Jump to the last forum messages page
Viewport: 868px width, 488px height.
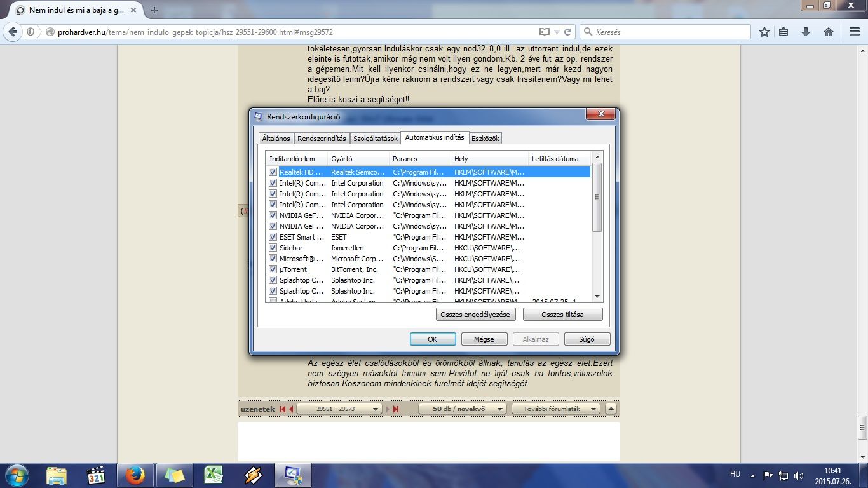point(396,409)
